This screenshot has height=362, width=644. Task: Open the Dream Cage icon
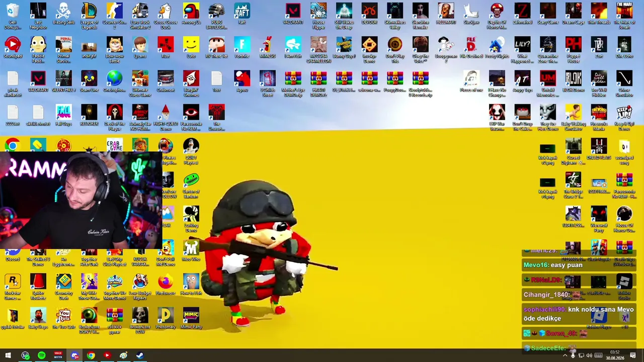573,14
